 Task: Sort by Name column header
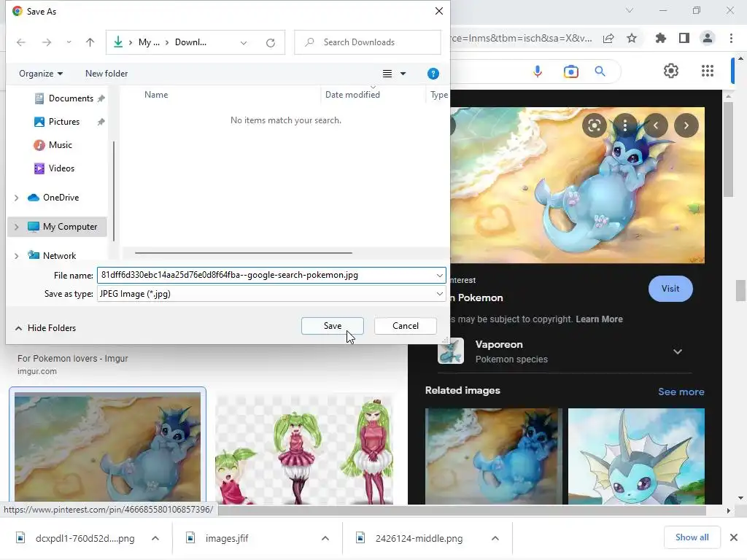[156, 95]
